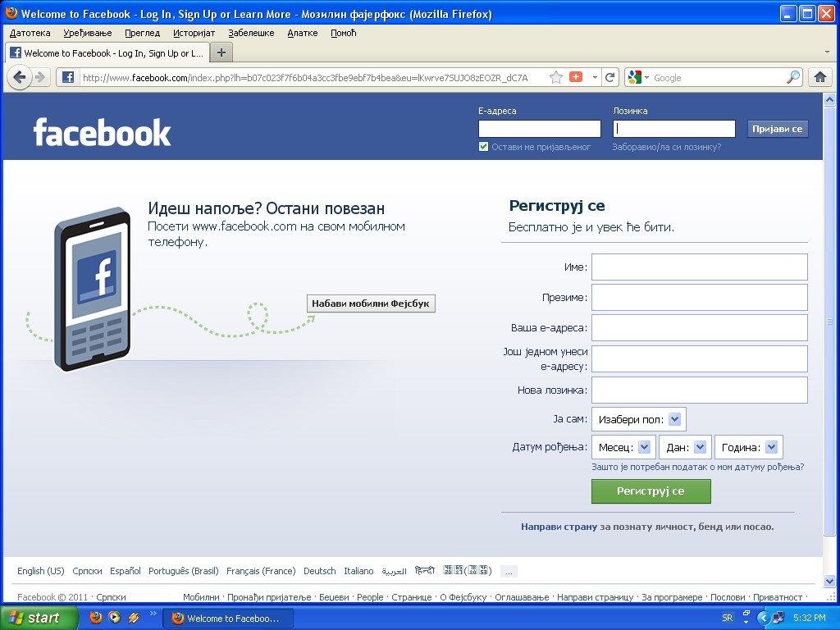The width and height of the screenshot is (840, 630).
Task: Click the 'Ваша е-адреса' field
Action: coord(700,328)
